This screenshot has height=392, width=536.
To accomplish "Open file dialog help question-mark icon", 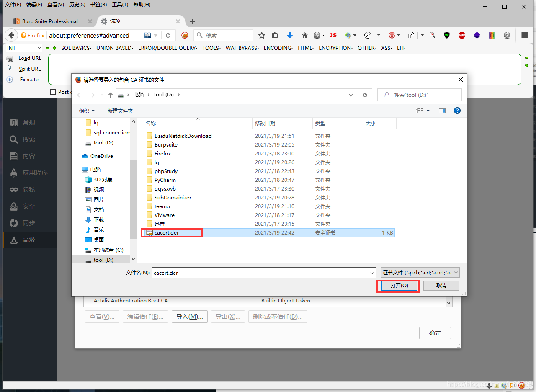I will 457,111.
